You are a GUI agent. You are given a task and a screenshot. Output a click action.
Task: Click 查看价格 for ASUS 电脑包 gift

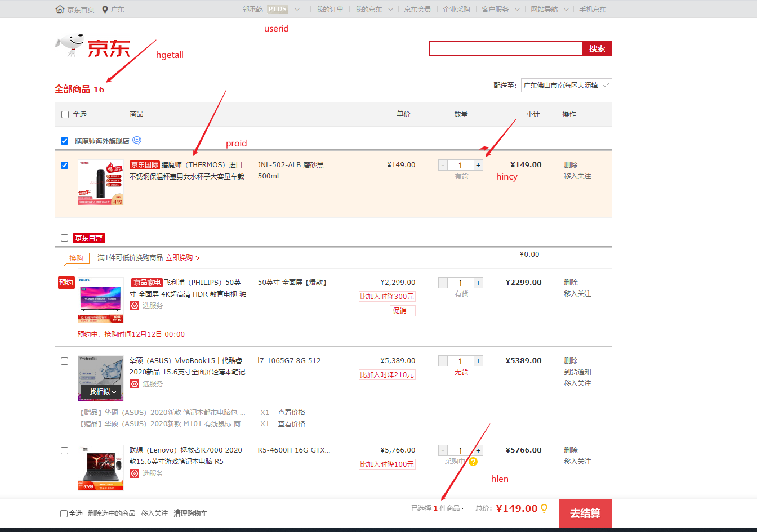[291, 413]
